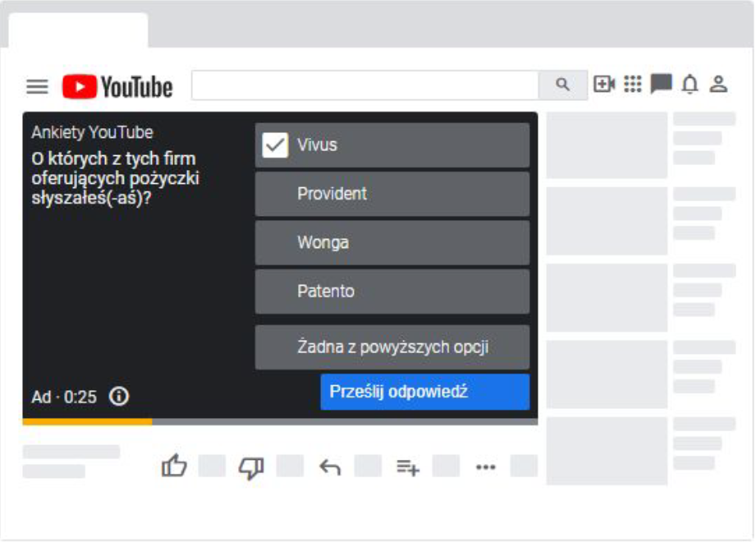Click the YouTube logo
This screenshot has height=542, width=756.
117,87
